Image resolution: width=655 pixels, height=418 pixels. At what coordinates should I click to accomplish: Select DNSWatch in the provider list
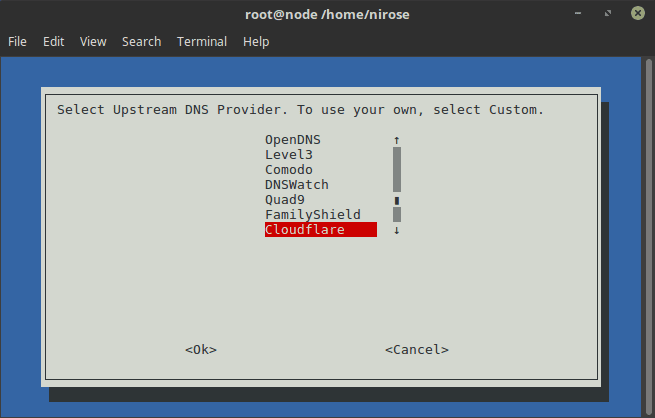pos(297,185)
